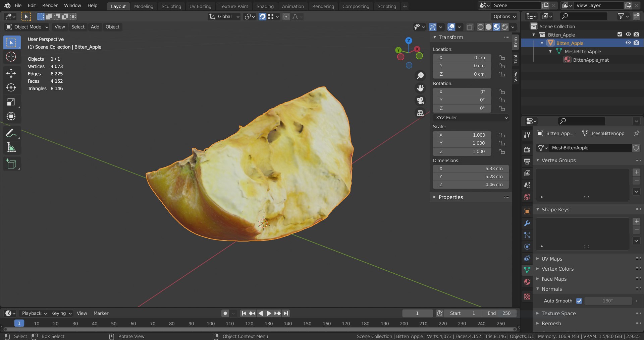Switch to wireframe viewport shading
This screenshot has width=644, height=340.
click(x=480, y=27)
